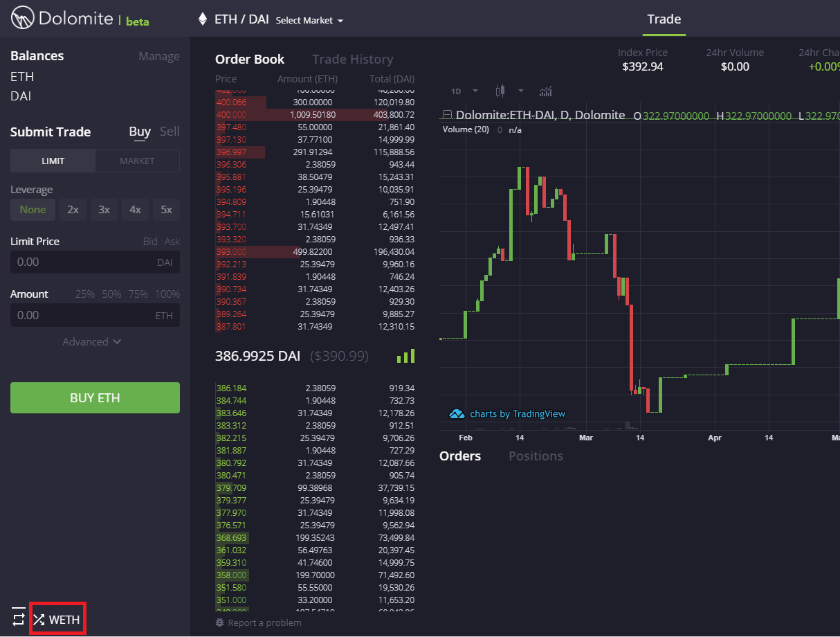
Task: Click the BUY ETH button
Action: click(x=95, y=398)
